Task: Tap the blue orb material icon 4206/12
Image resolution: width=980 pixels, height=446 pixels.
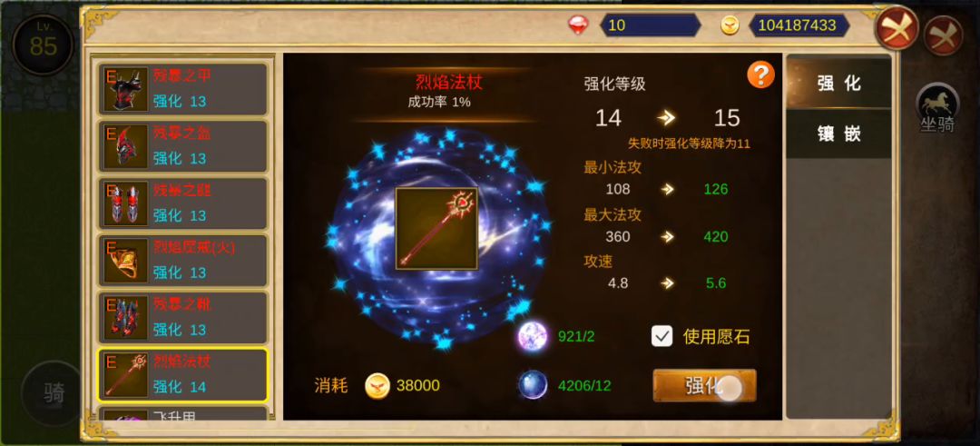Action: coord(533,385)
